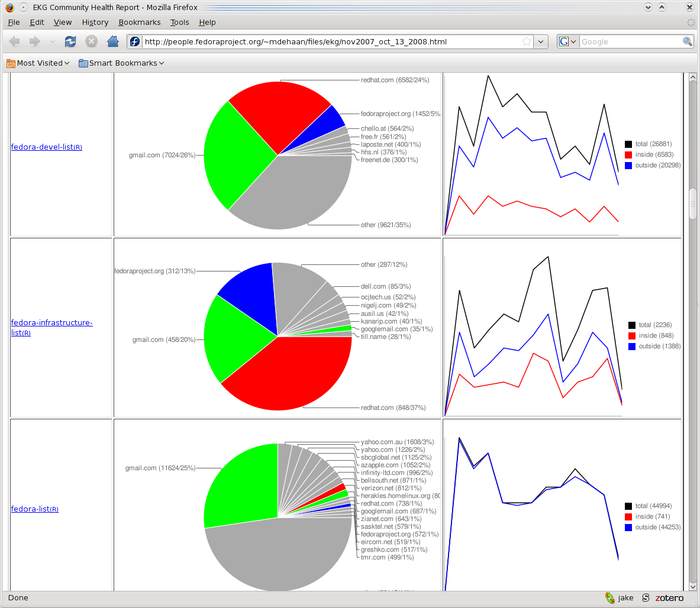Click the Stop loading button
This screenshot has width=700, height=608.
[x=92, y=41]
